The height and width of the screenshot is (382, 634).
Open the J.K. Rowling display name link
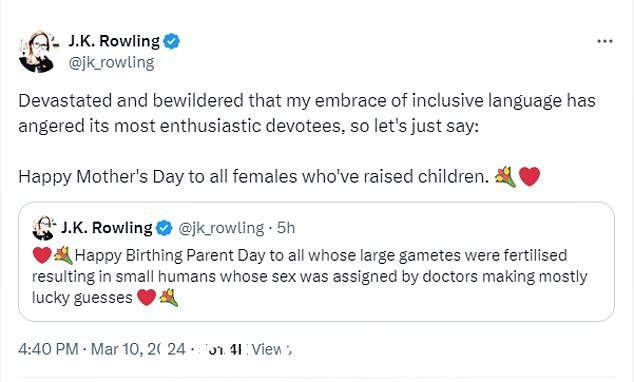[x=114, y=41]
